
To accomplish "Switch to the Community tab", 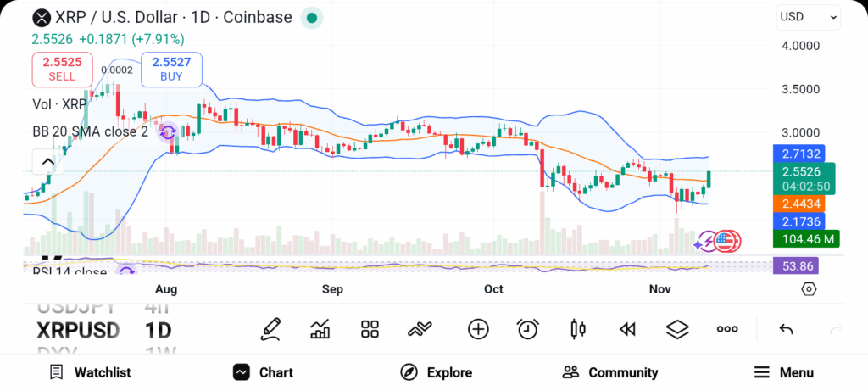I will coord(610,372).
